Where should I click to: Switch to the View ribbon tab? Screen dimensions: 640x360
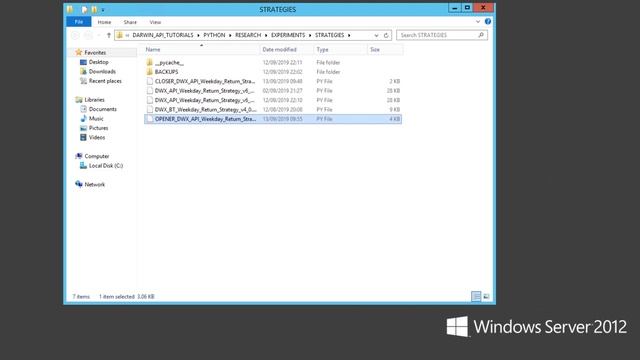click(x=155, y=22)
